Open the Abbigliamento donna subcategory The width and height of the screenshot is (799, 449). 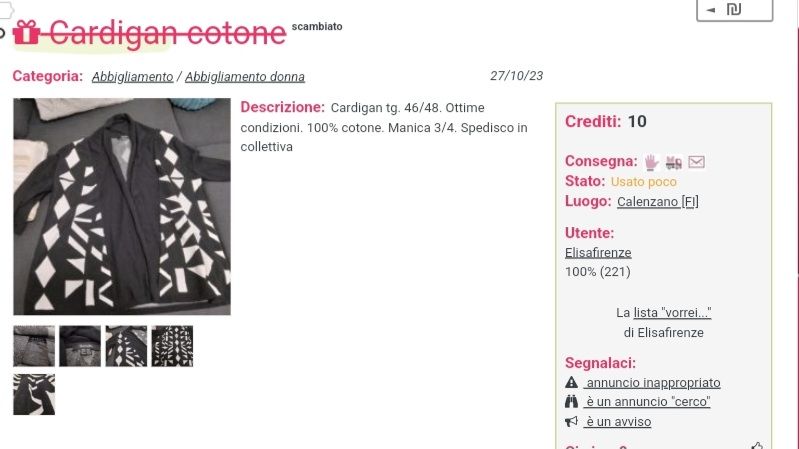point(245,77)
